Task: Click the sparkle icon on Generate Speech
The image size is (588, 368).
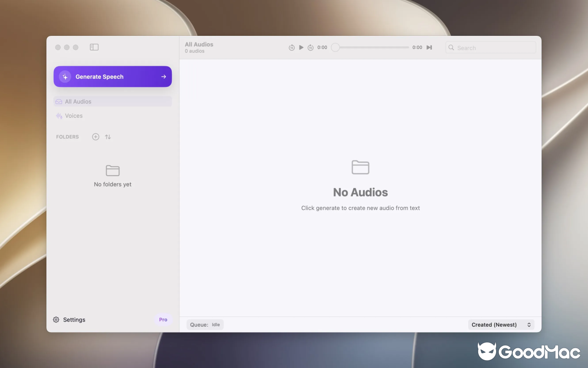Action: (x=65, y=77)
